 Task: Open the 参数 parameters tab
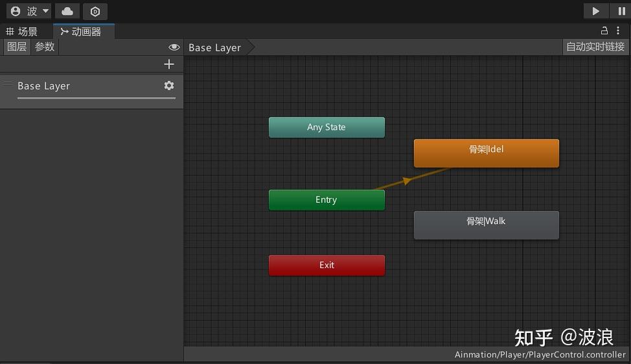pyautogui.click(x=45, y=47)
